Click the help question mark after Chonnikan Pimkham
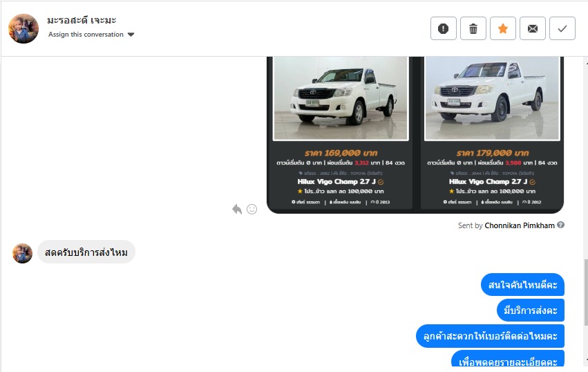This screenshot has width=588, height=372. [560, 225]
